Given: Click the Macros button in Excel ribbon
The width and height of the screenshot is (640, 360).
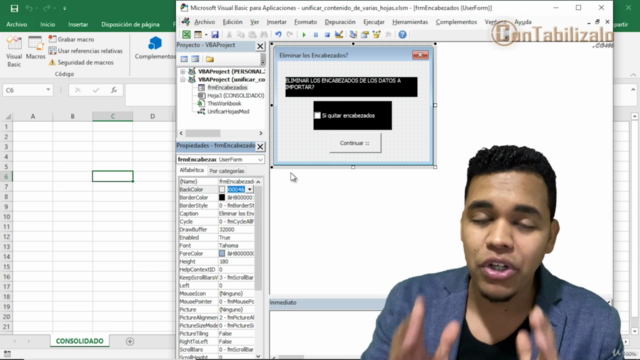Looking at the screenshot, I should coord(36,48).
